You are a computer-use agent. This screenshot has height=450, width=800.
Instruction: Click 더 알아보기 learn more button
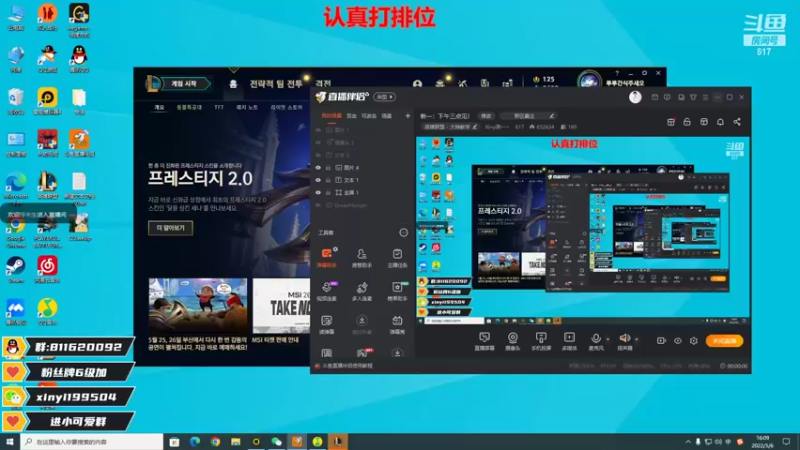[x=170, y=228]
